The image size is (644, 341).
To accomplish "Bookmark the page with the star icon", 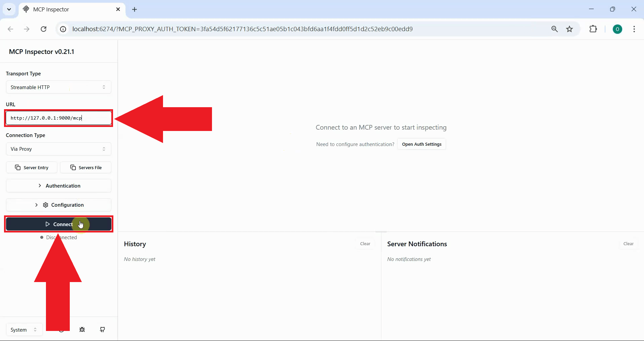I will pyautogui.click(x=570, y=29).
